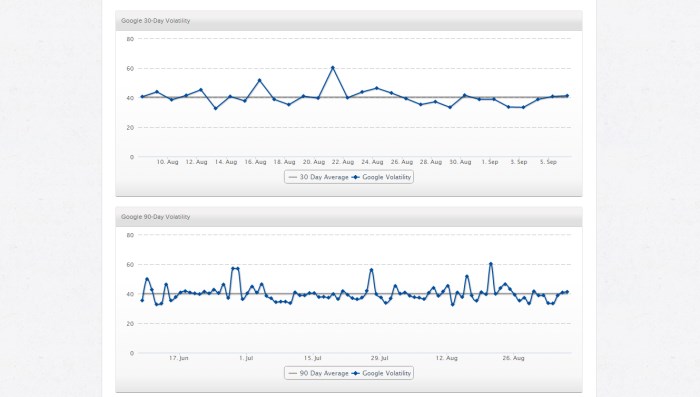The width and height of the screenshot is (700, 397).
Task: Toggle 90 Day Average legend entry
Action: [318, 373]
